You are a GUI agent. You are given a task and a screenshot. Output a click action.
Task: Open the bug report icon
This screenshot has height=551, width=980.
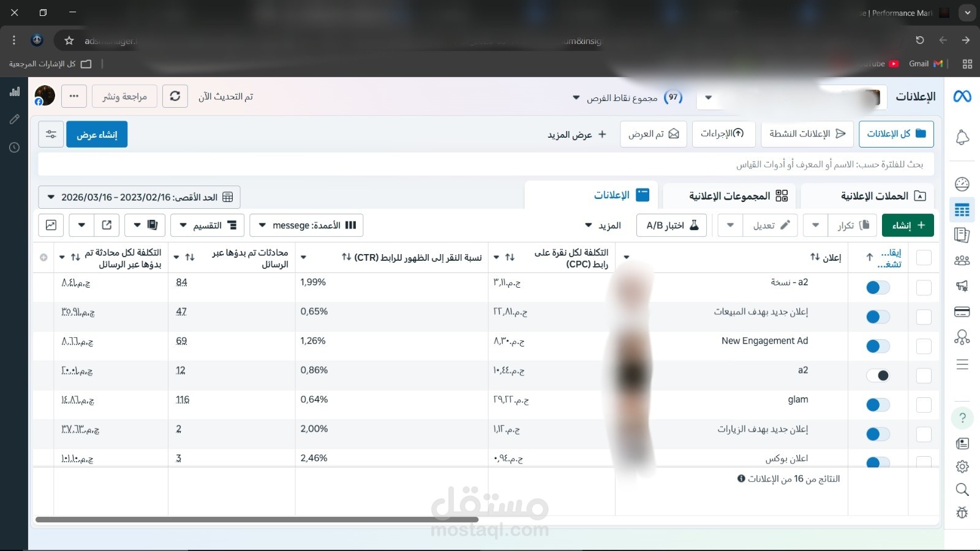[x=962, y=512]
